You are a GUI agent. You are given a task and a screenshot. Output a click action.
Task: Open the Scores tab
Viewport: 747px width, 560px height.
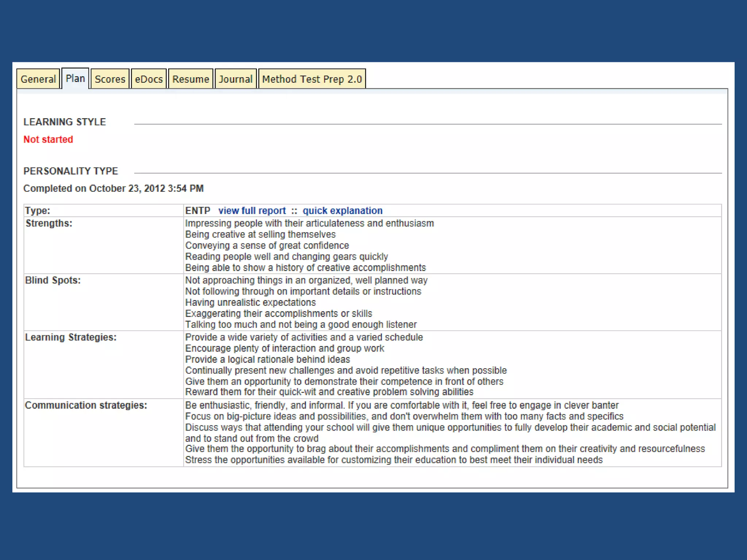click(110, 79)
